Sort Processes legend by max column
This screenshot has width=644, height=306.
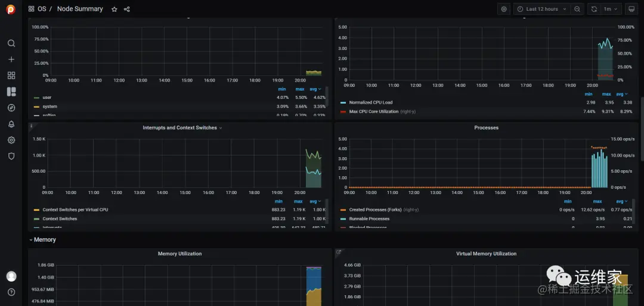pyautogui.click(x=597, y=201)
